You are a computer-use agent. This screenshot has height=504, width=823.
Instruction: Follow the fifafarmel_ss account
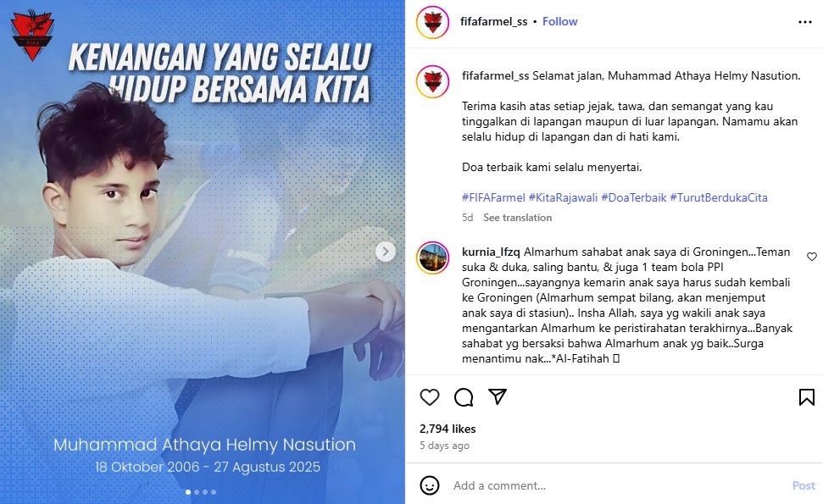(559, 21)
